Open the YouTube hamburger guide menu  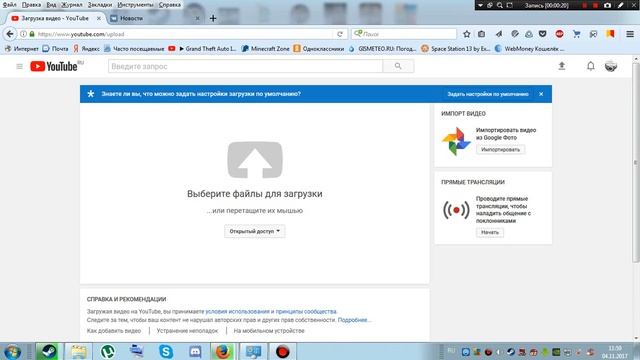19,66
